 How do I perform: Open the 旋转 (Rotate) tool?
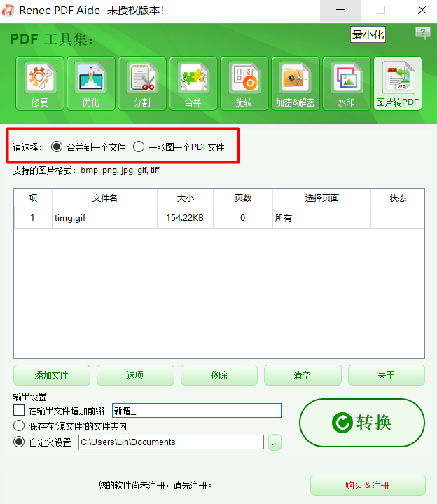(x=244, y=83)
